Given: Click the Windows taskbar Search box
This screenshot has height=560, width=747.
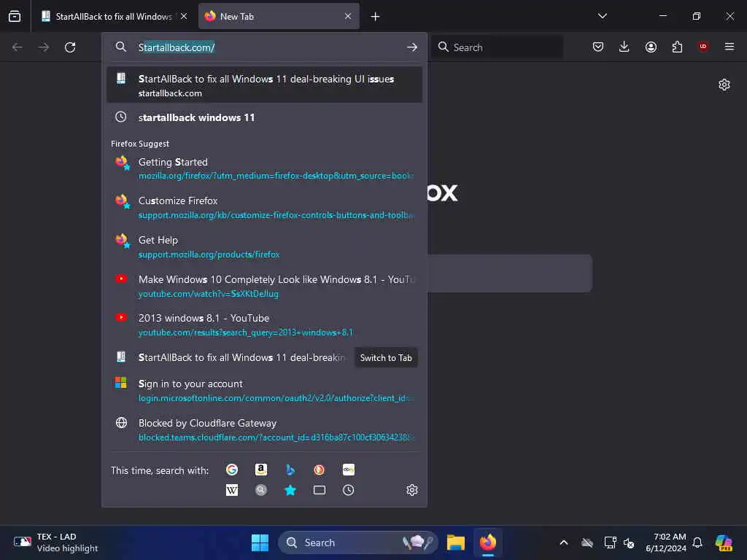Looking at the screenshot, I should click(357, 542).
